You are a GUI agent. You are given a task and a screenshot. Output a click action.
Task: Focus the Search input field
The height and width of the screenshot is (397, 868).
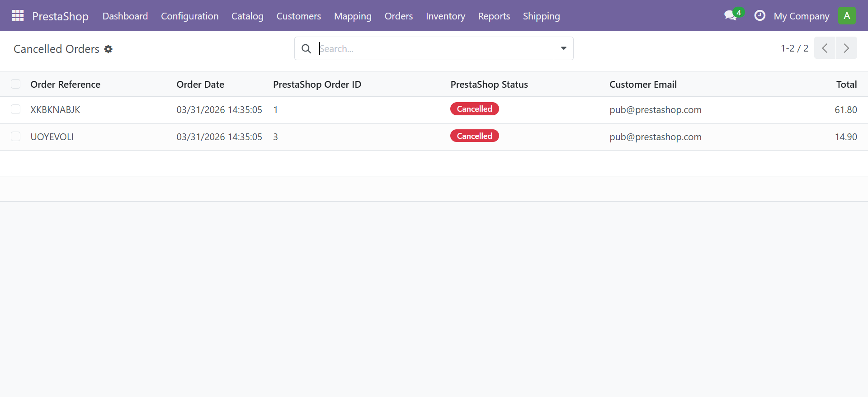click(x=434, y=49)
